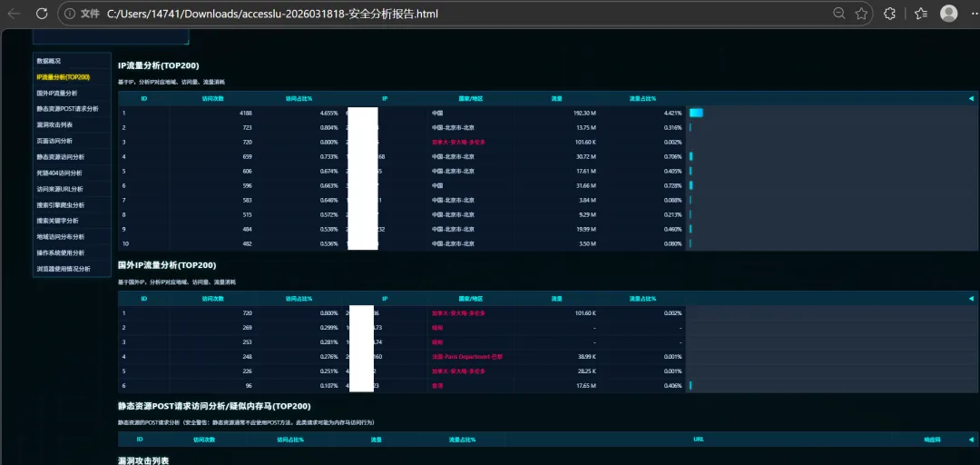
Task: Click the 4.421% traffic share bar
Action: pos(696,113)
